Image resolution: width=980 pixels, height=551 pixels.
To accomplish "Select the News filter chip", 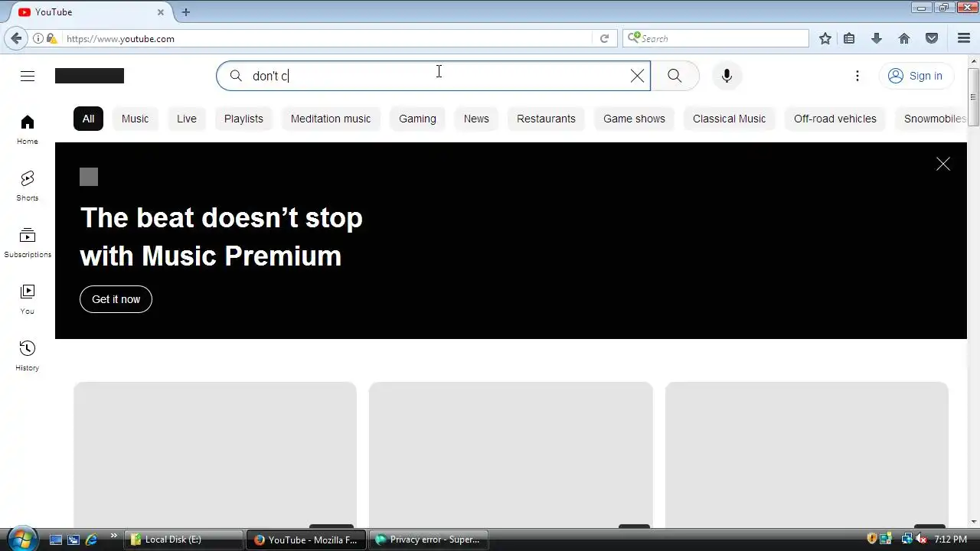I will pos(476,119).
